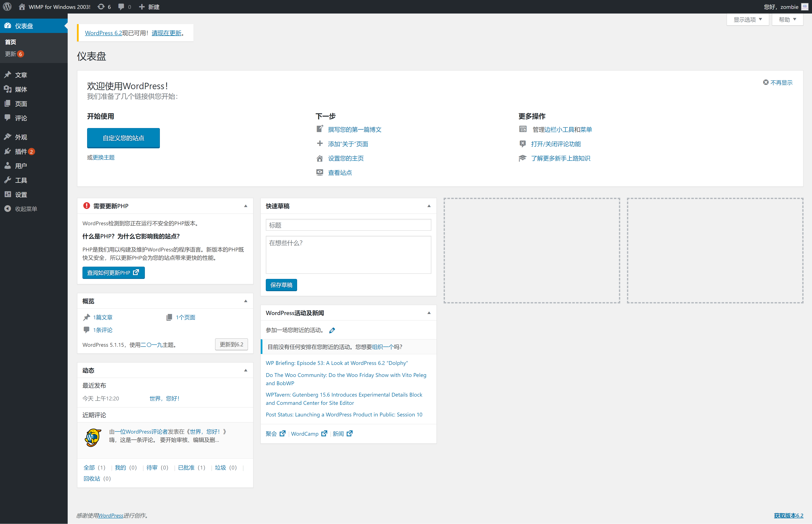
Task: Click the house icon beside 设置您的主页
Action: tap(320, 158)
